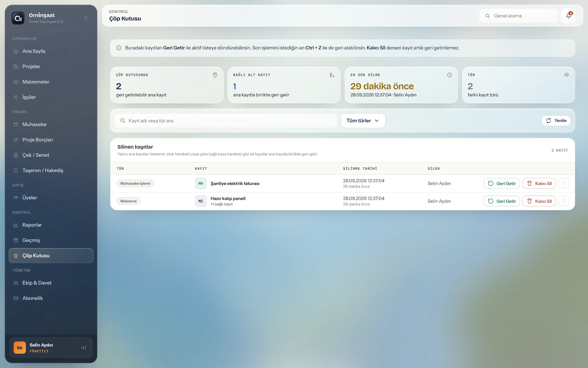Select Çöp Kutusu in sidebar
Viewport: 588px width, 368px height.
(x=51, y=256)
